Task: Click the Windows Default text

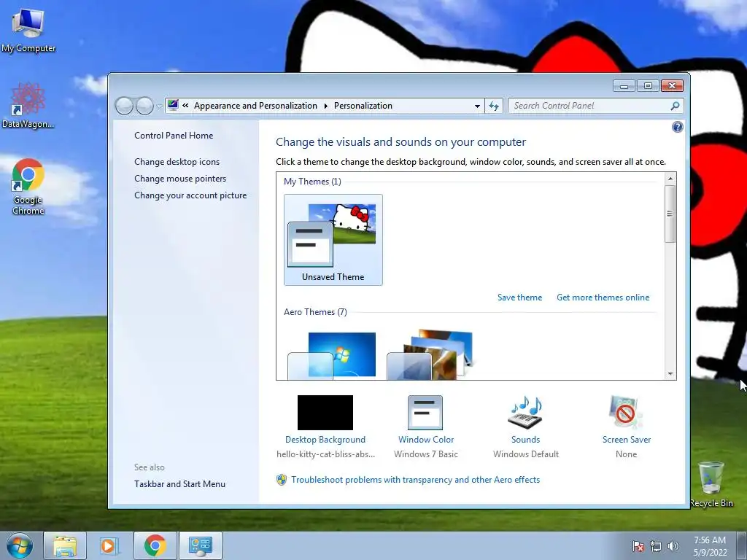Action: [x=526, y=454]
